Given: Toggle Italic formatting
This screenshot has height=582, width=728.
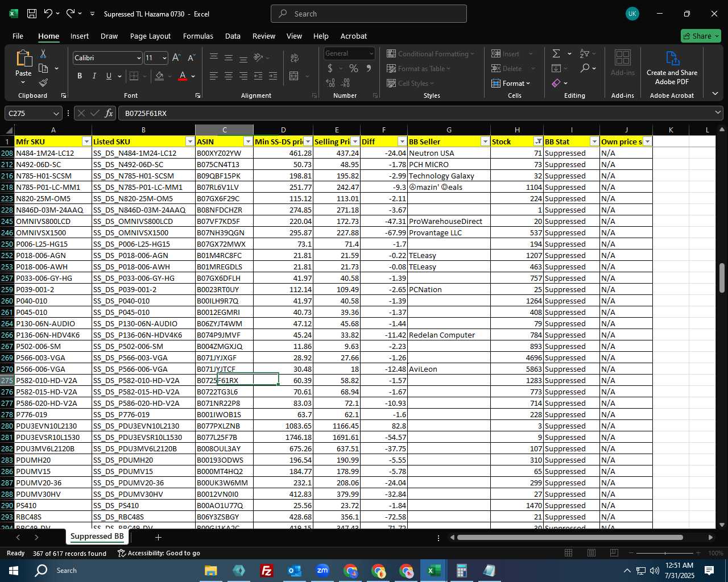Looking at the screenshot, I should (x=94, y=76).
